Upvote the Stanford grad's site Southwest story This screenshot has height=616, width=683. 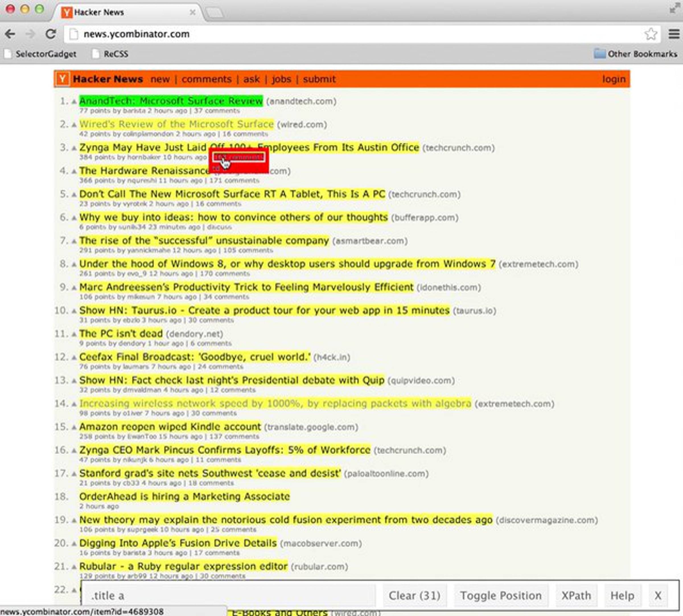coord(74,474)
